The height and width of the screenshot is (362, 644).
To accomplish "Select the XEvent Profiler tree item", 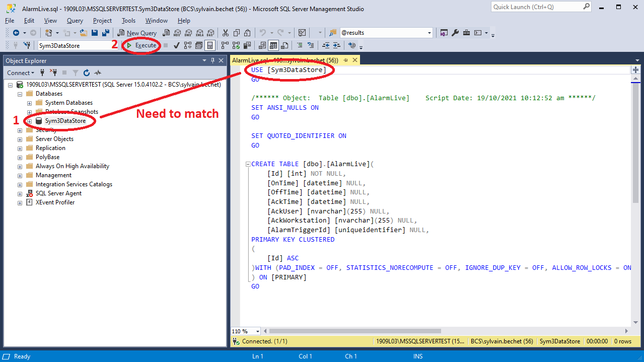I will pos(55,202).
